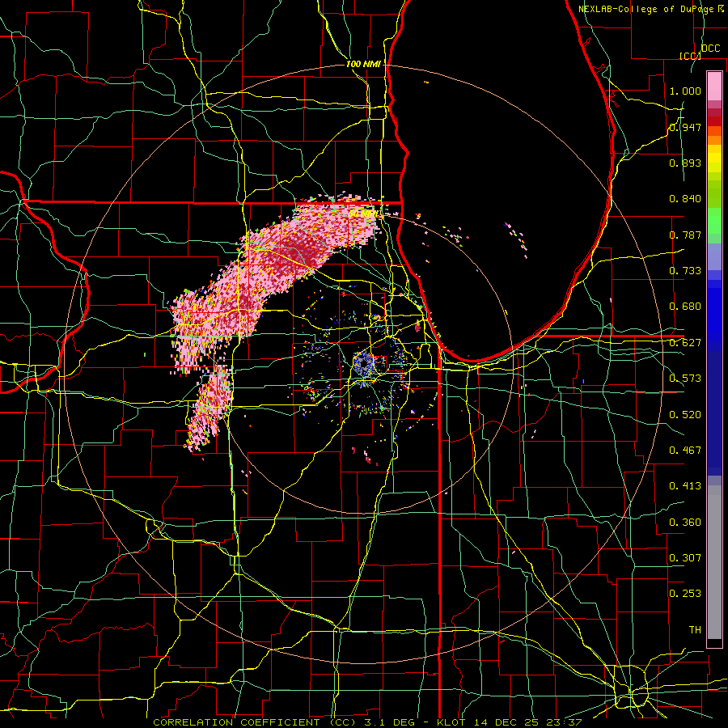
Task: Select the 0.360 scale value
Action: pyautogui.click(x=685, y=522)
